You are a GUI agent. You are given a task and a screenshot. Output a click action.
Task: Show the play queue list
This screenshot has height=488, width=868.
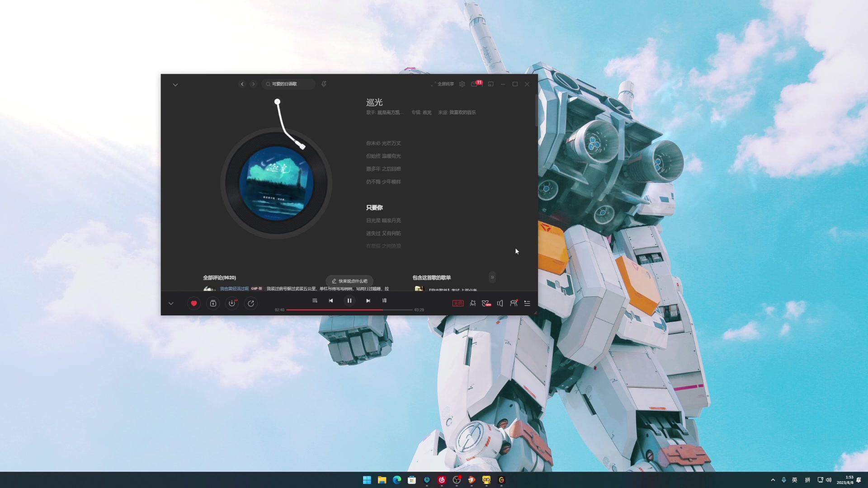coord(527,303)
